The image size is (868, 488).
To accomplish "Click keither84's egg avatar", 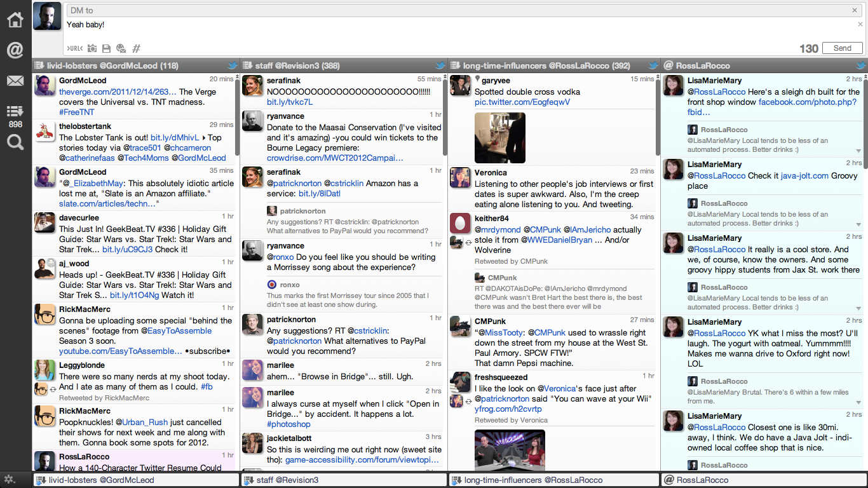I will click(460, 224).
